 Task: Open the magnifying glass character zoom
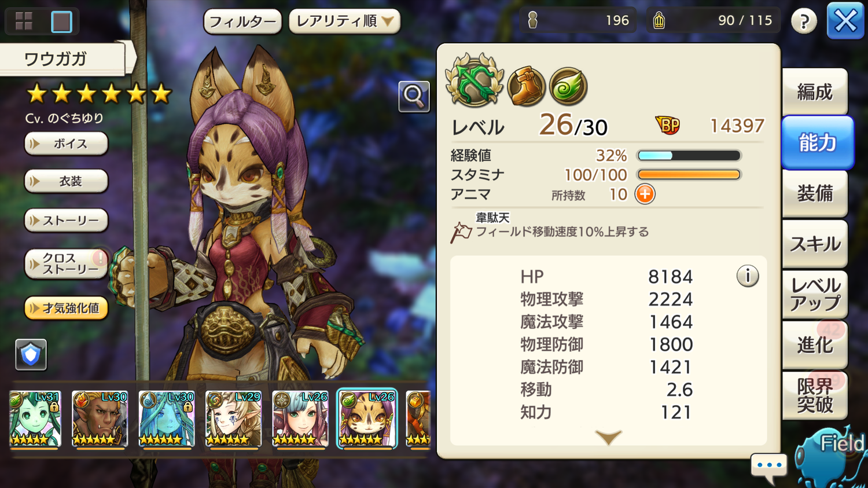(x=414, y=96)
